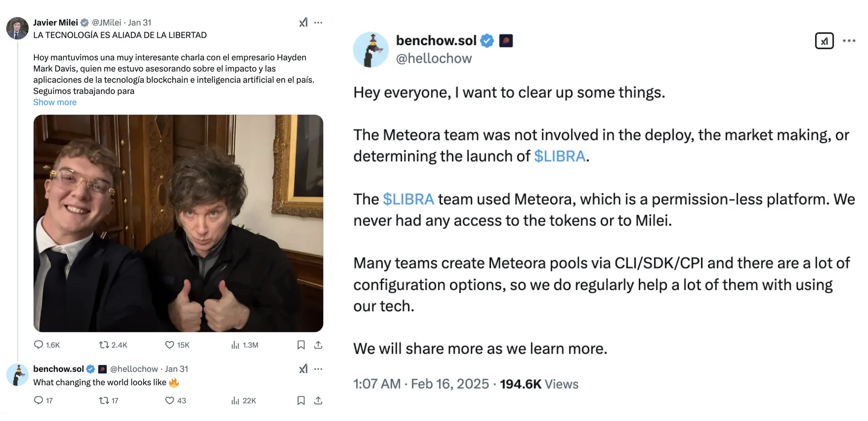
Task: Retweet Javier Milei's post
Action: (104, 345)
